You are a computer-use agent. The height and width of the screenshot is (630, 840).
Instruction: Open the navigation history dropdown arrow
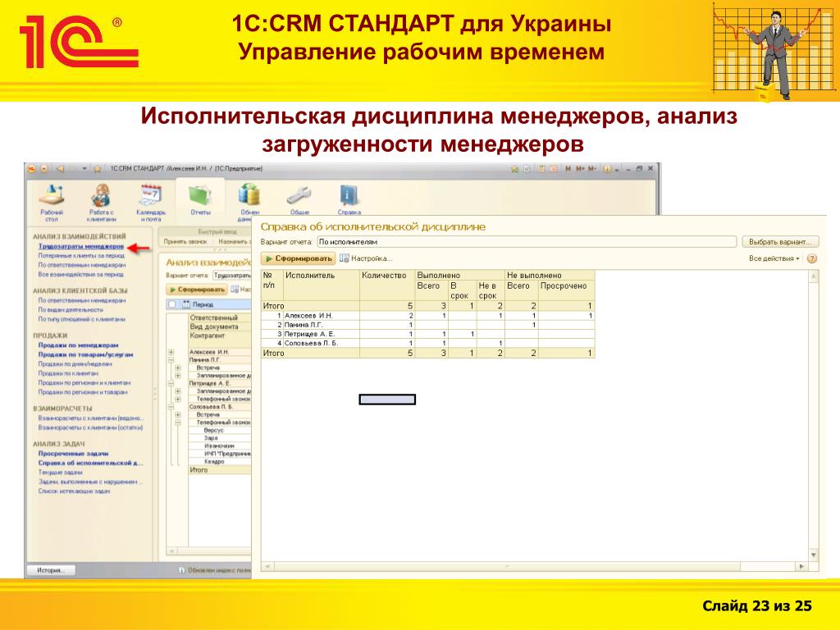tap(84, 169)
